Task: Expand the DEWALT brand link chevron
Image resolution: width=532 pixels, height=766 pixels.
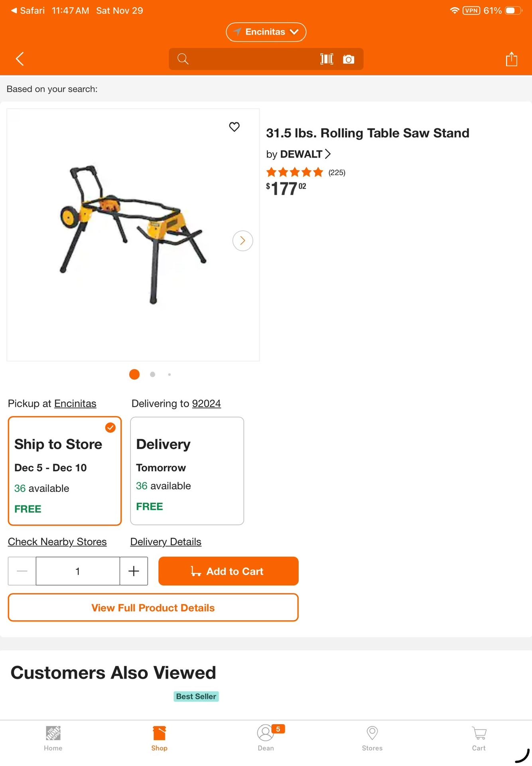Action: 328,154
